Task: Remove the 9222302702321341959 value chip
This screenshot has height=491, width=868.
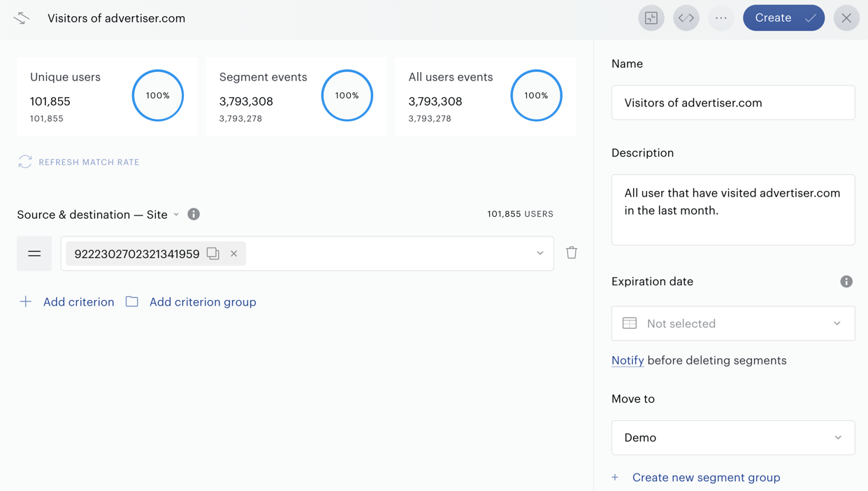Action: (234, 254)
